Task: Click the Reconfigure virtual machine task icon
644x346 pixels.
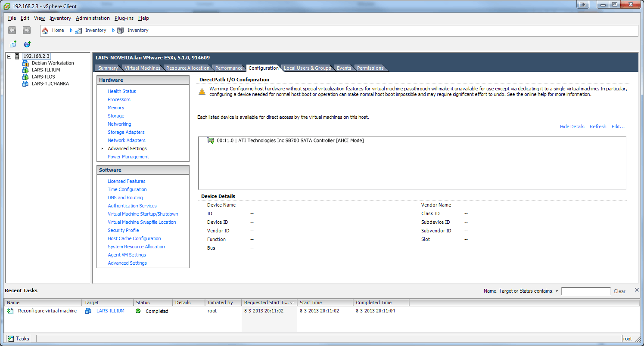Action: [11, 311]
